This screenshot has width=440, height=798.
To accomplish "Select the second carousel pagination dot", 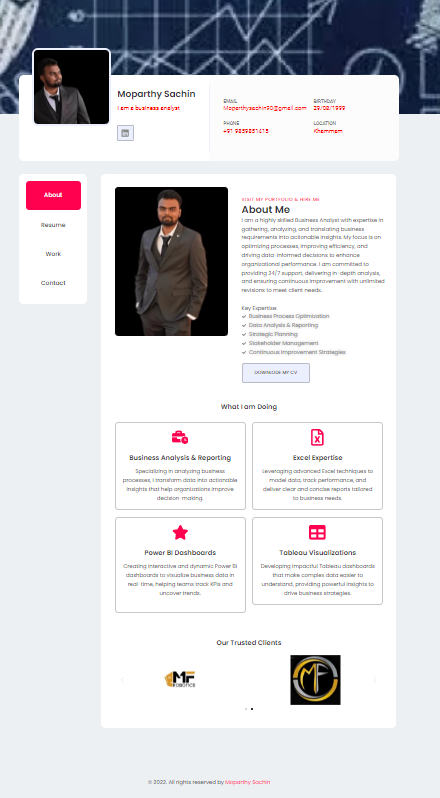I will coord(252,709).
